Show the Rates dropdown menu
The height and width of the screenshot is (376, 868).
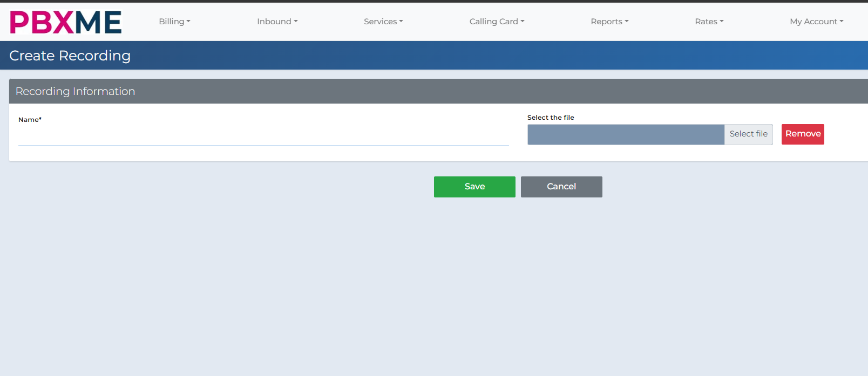709,22
